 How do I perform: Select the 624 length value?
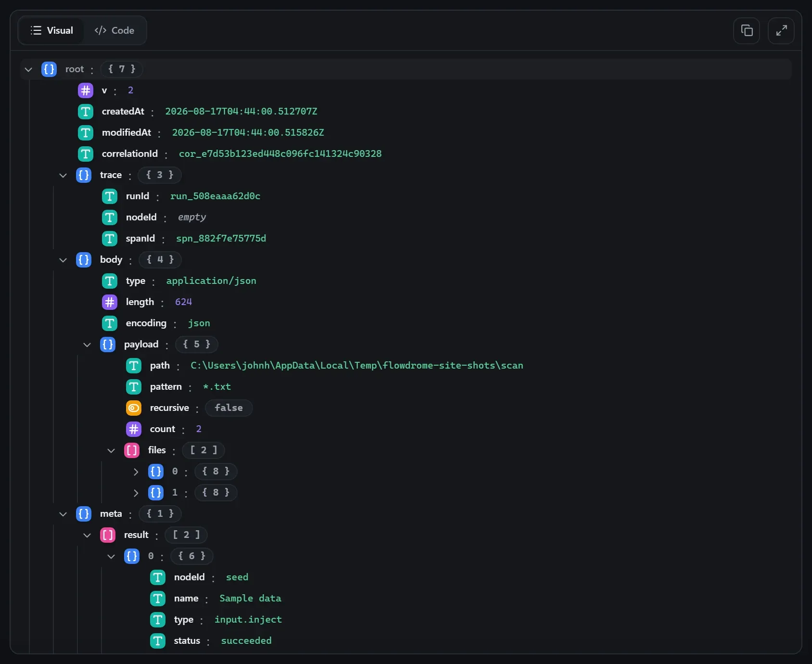coord(184,302)
